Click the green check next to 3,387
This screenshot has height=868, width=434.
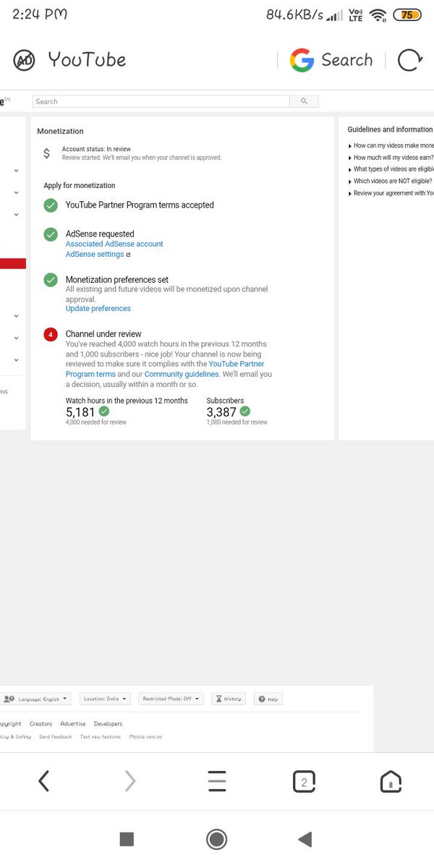(245, 412)
